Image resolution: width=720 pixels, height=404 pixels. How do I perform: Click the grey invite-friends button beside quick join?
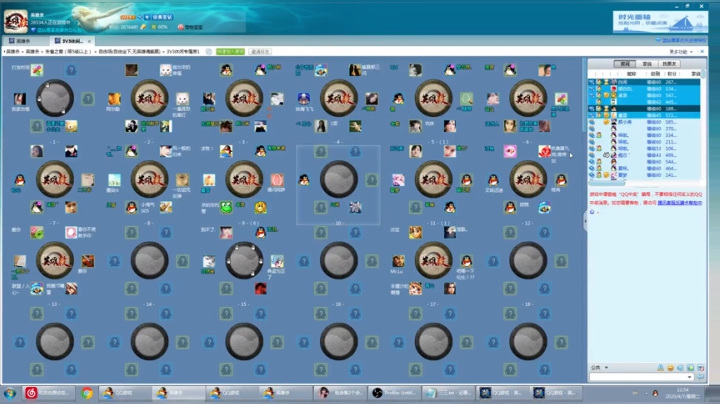(260, 51)
